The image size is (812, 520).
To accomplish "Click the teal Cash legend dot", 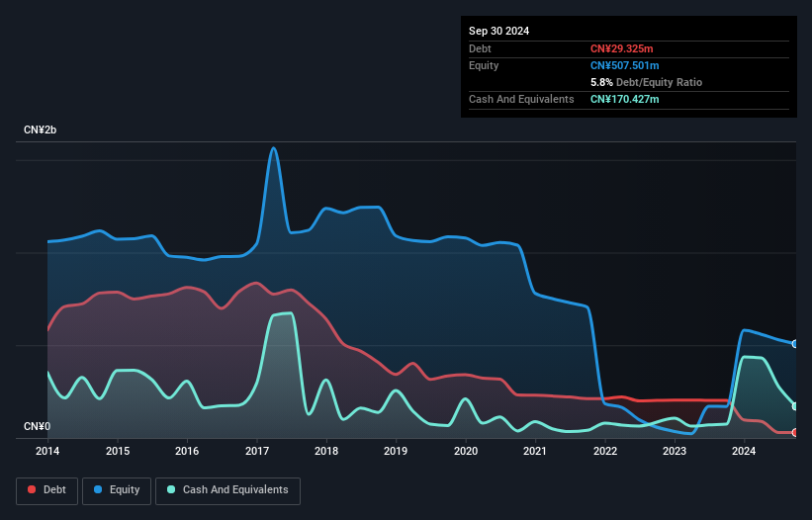I will 171,489.
